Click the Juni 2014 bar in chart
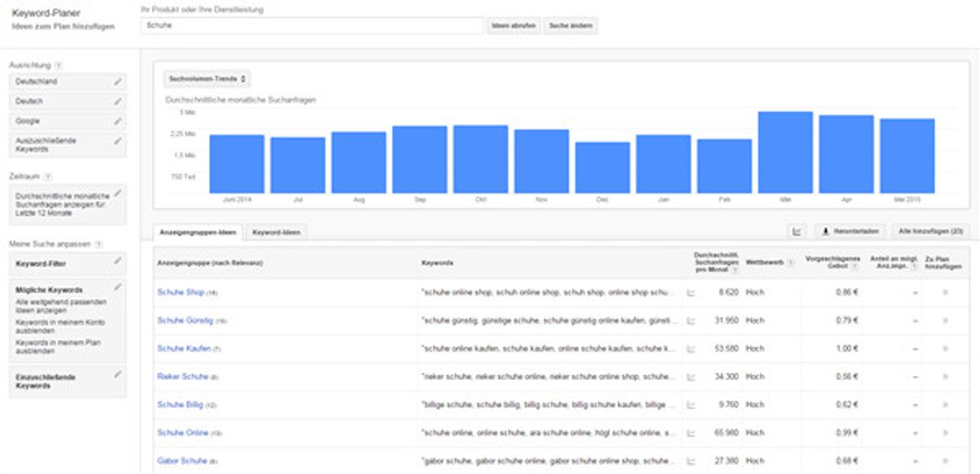 [236, 164]
